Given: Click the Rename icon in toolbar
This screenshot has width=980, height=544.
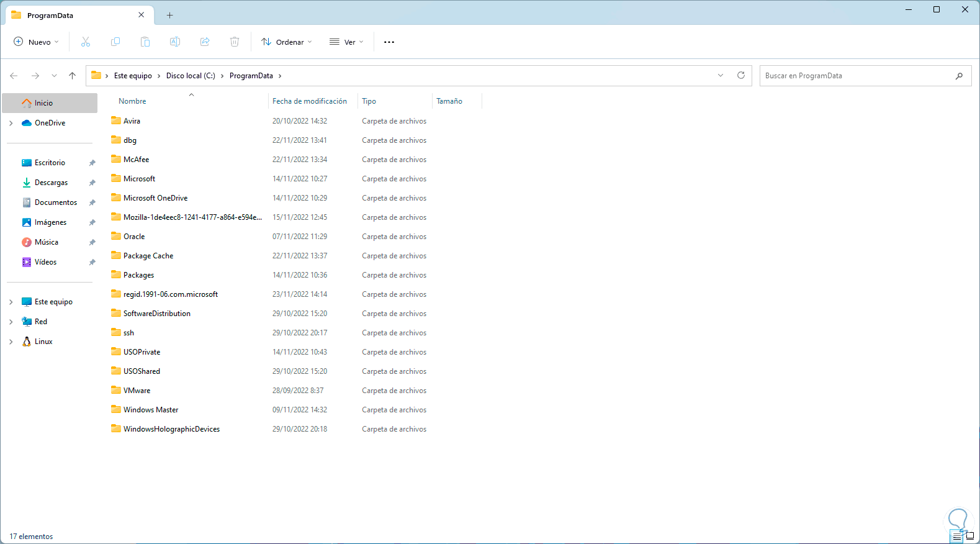Looking at the screenshot, I should 175,42.
